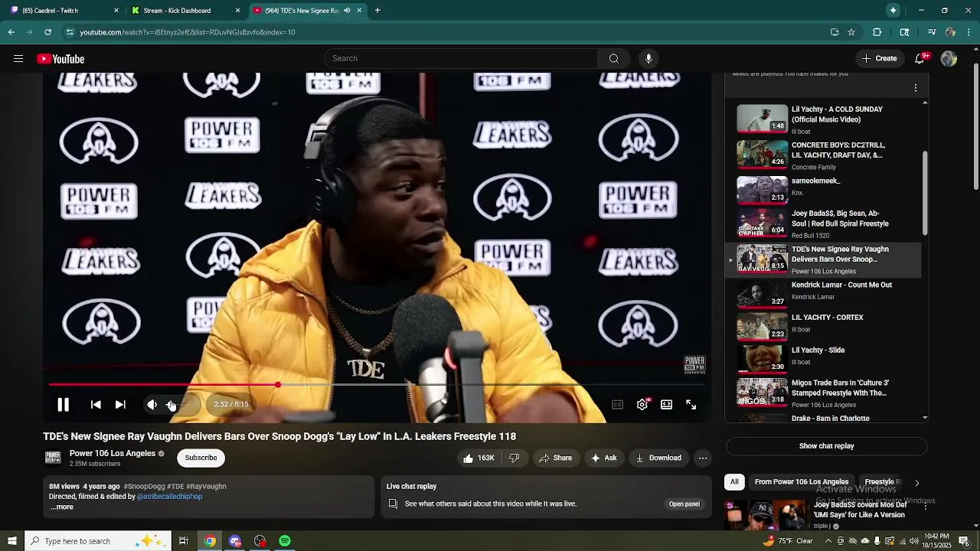Go to YouTube home via the logo
This screenshot has width=980, height=551.
(x=60, y=59)
